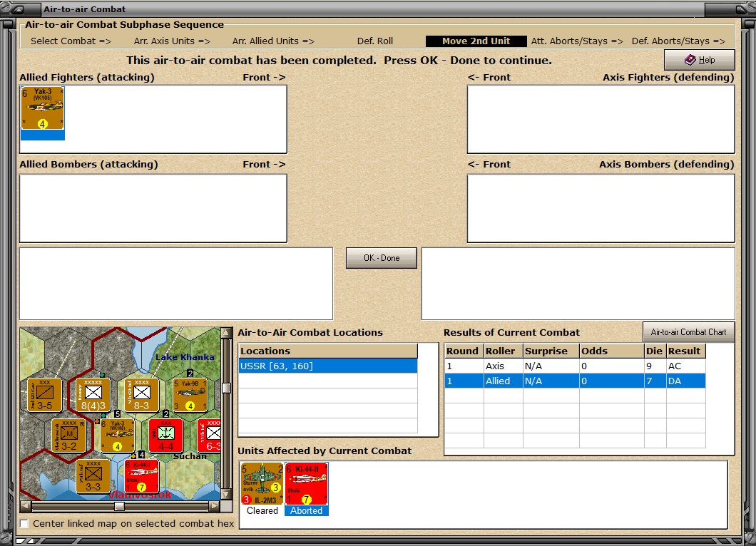756x546 pixels.
Task: Select the red 6-3 infantry counter on map
Action: point(209,436)
